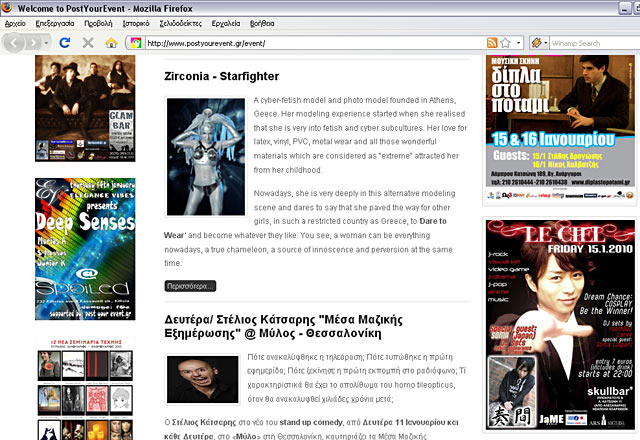
Task: Click the Firefox logo in the title bar
Action: (x=7, y=7)
